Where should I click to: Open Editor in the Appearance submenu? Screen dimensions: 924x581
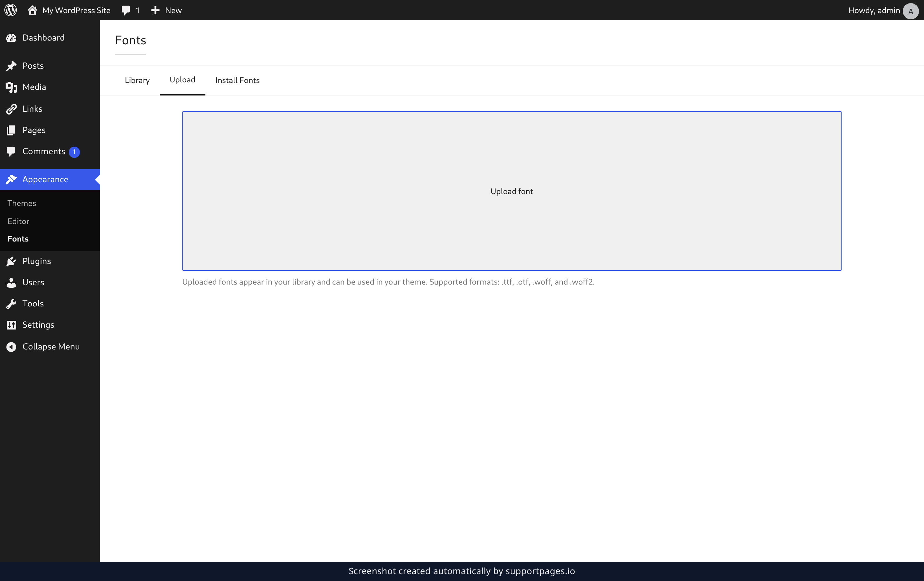18,221
